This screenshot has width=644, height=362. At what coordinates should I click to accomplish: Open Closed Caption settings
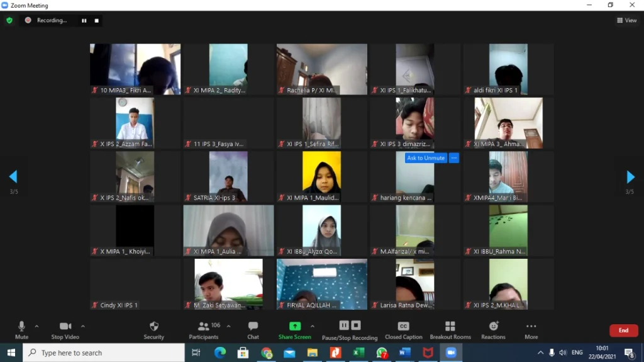[403, 330]
